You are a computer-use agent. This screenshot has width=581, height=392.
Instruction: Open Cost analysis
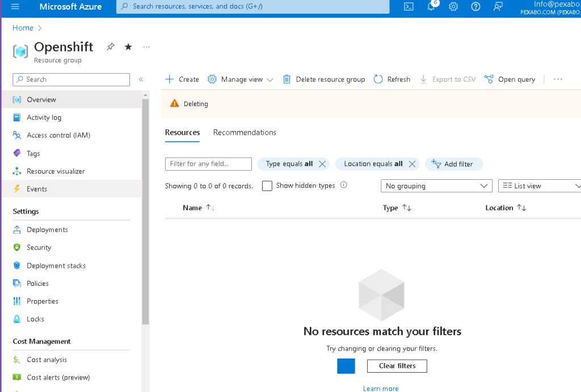pyautogui.click(x=71, y=360)
